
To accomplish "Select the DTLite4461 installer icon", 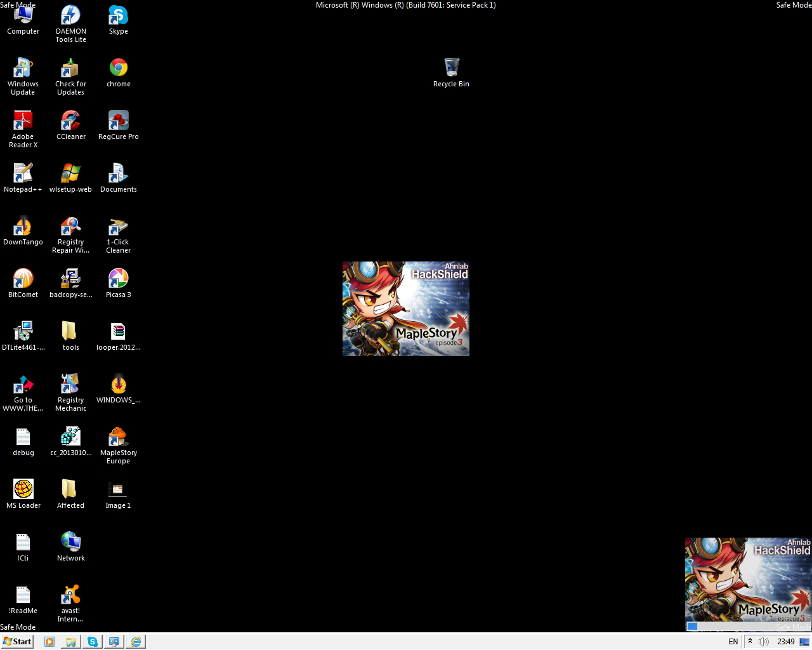I will 23,336.
